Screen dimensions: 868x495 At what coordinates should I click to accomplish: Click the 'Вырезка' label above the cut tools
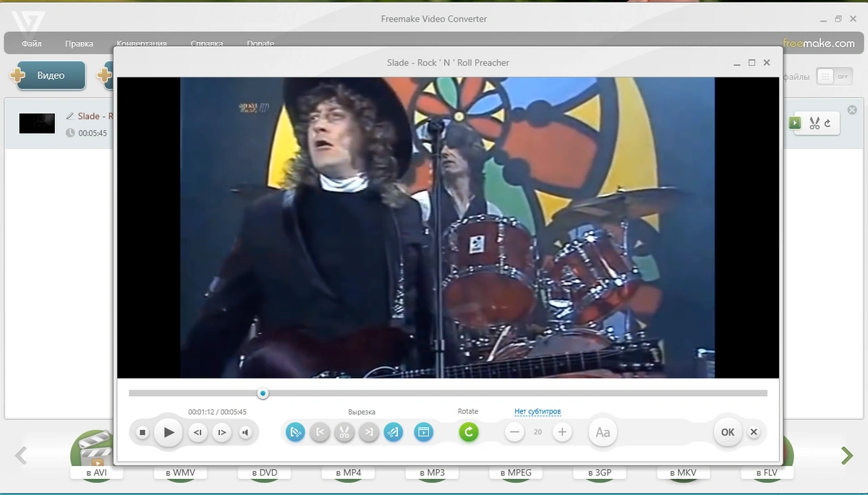pyautogui.click(x=362, y=412)
